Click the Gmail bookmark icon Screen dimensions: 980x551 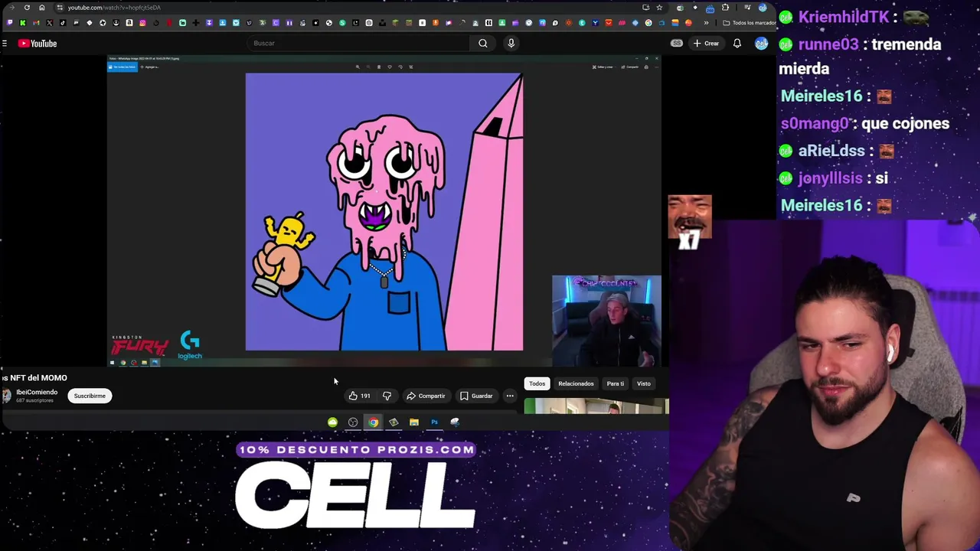tap(36, 23)
